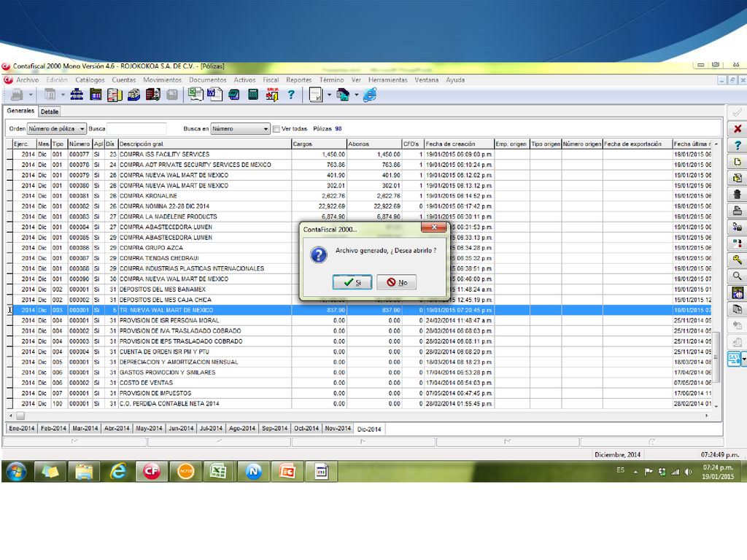
Task: Click the Cargos column header
Action: [x=320, y=144]
